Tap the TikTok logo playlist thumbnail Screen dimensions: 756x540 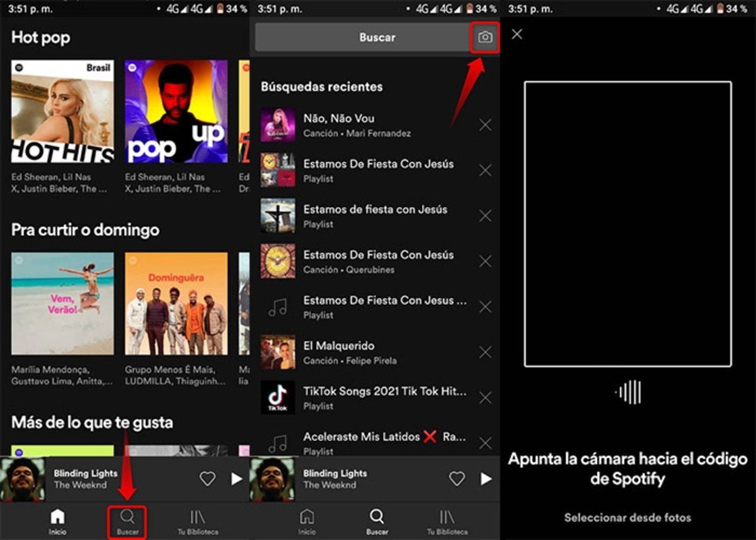point(278,398)
